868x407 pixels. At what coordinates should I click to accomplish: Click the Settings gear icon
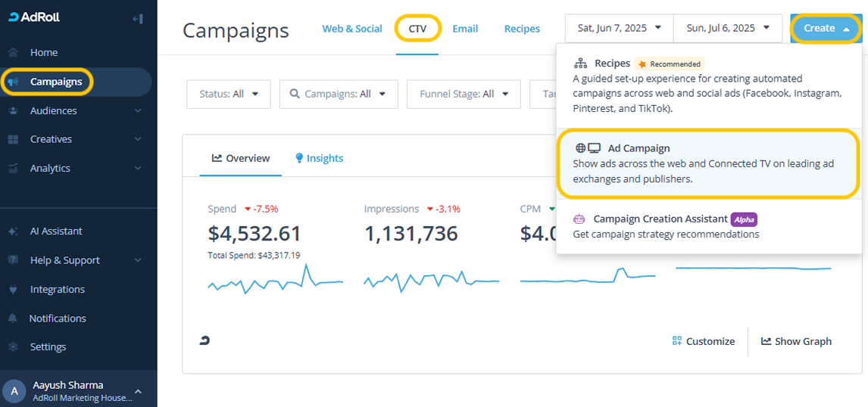point(14,347)
